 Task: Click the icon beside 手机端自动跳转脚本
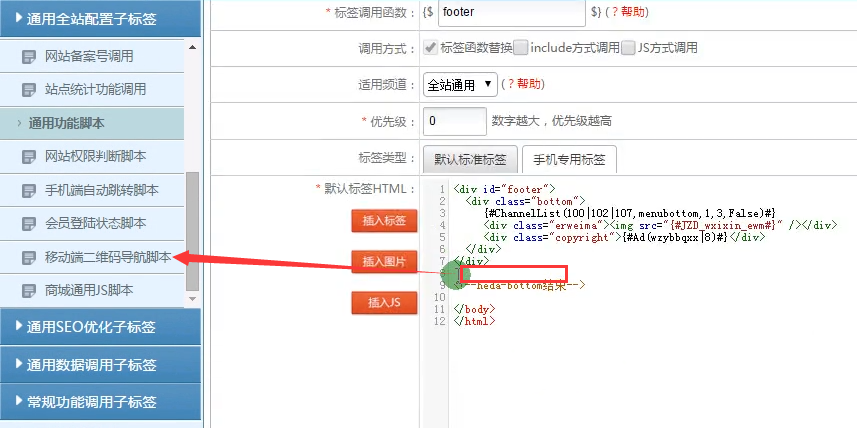(29, 190)
